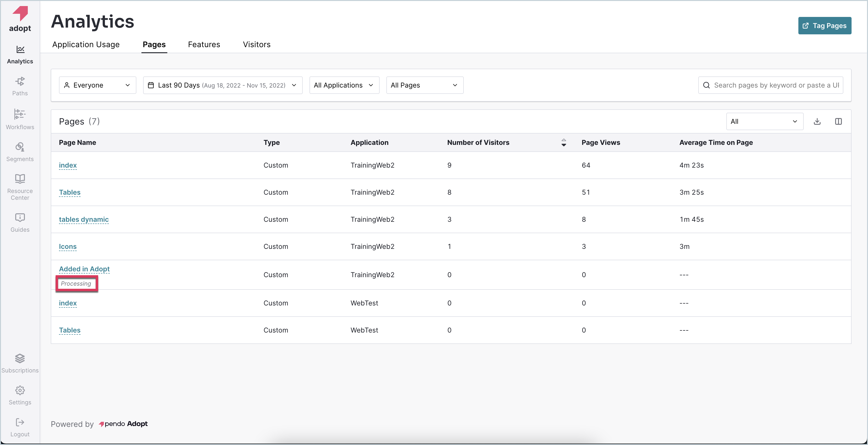Viewport: 868px width, 445px height.
Task: Switch to the Visitors tab
Action: point(257,44)
